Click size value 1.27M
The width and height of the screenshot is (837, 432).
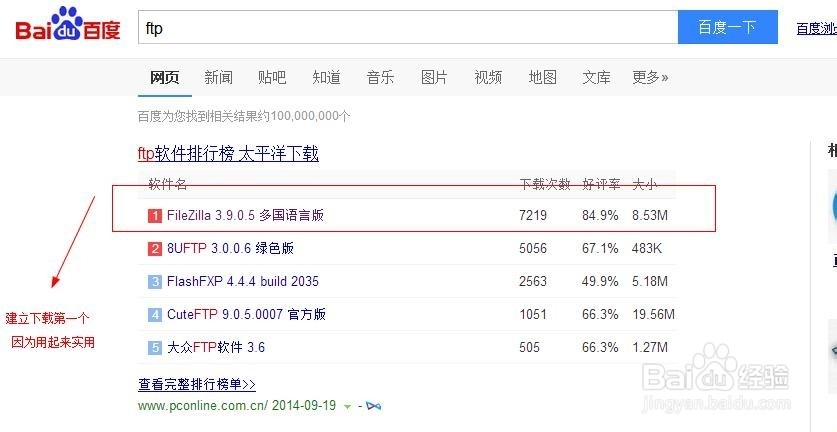click(650, 348)
